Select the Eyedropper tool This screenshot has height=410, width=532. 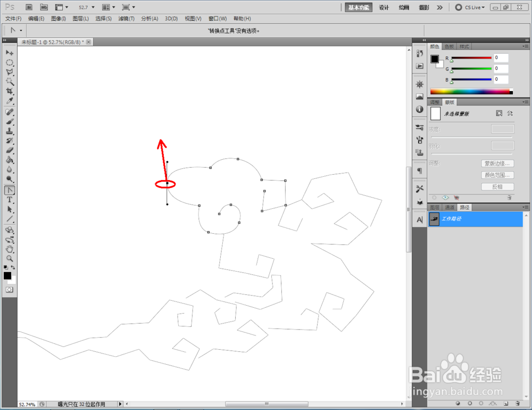pyautogui.click(x=10, y=101)
